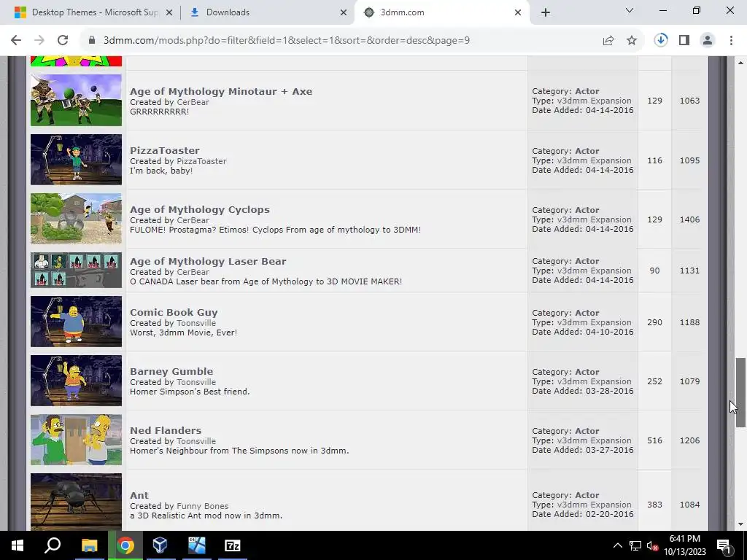This screenshot has width=747, height=560.
Task: Switch to Downloads tab
Action: tap(267, 12)
